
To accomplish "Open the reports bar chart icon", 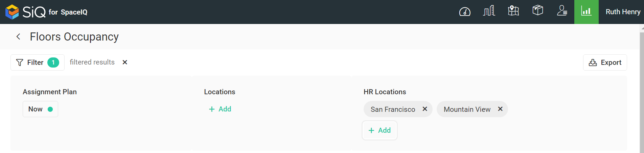I will 586,12.
